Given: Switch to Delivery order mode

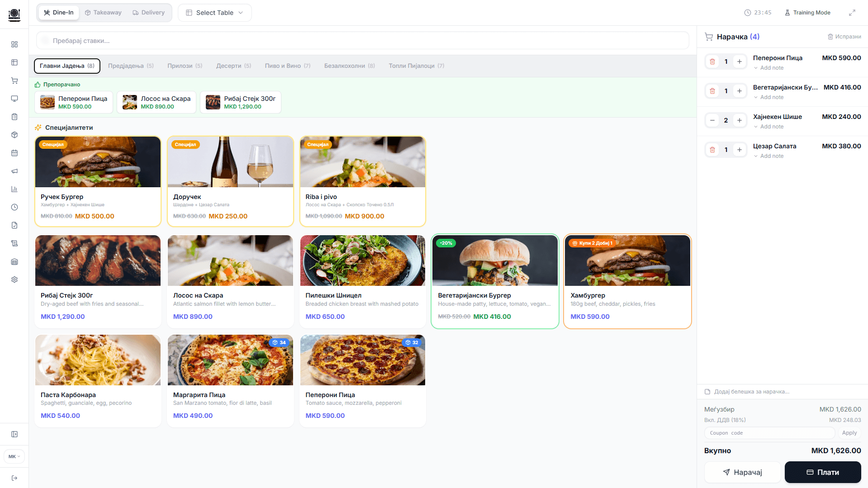Looking at the screenshot, I should click(x=148, y=13).
